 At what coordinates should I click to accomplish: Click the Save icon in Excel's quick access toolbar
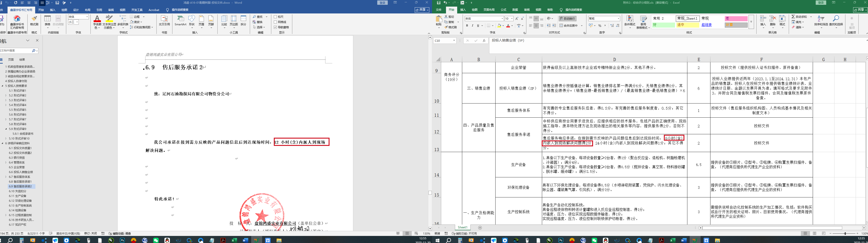(x=439, y=3)
